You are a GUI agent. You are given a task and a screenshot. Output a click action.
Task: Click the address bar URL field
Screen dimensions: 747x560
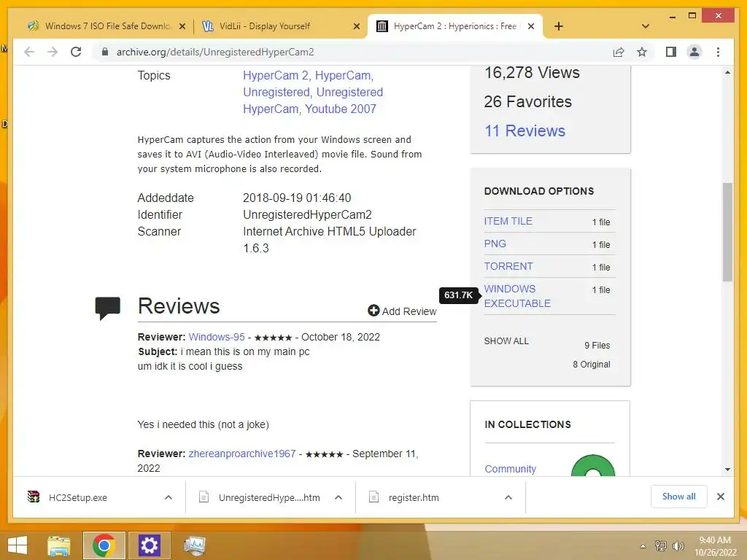pos(352,52)
